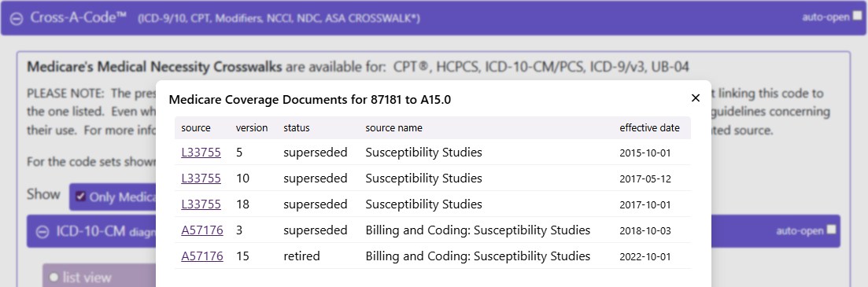Select the list view radio option

54,278
